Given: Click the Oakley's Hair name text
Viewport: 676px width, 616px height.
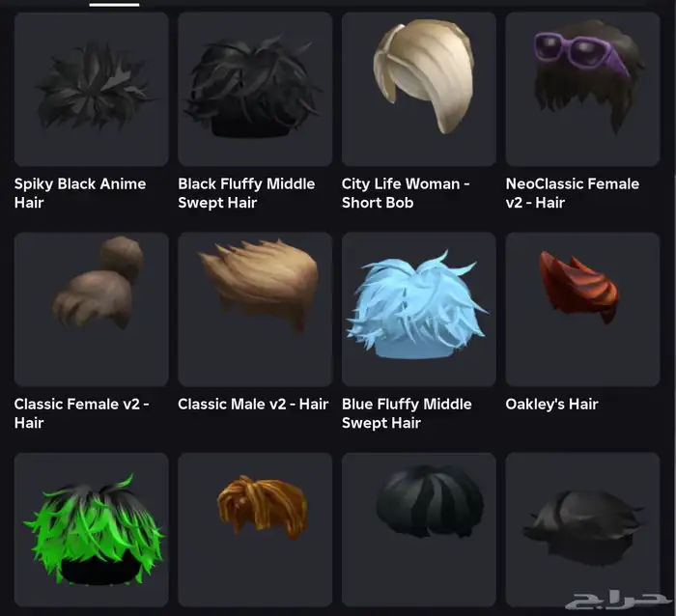Looking at the screenshot, I should (x=551, y=405).
